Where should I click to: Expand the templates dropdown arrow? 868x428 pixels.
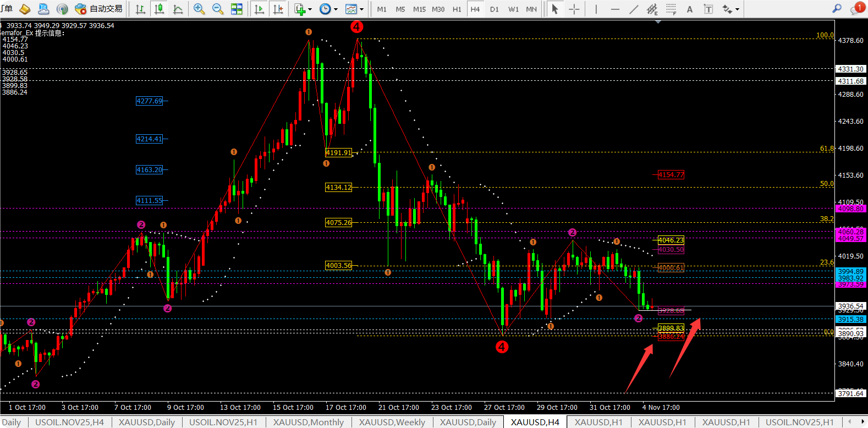(361, 9)
